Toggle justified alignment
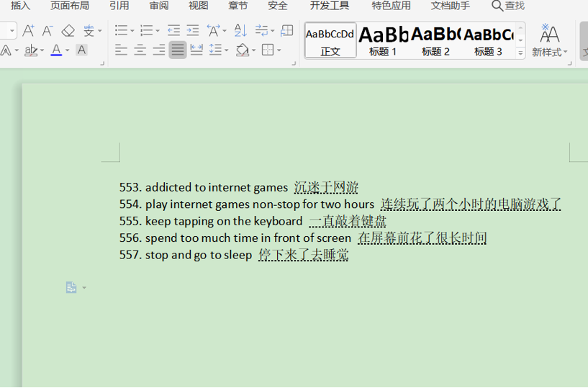Viewport: 588px width, 388px height. coord(178,50)
